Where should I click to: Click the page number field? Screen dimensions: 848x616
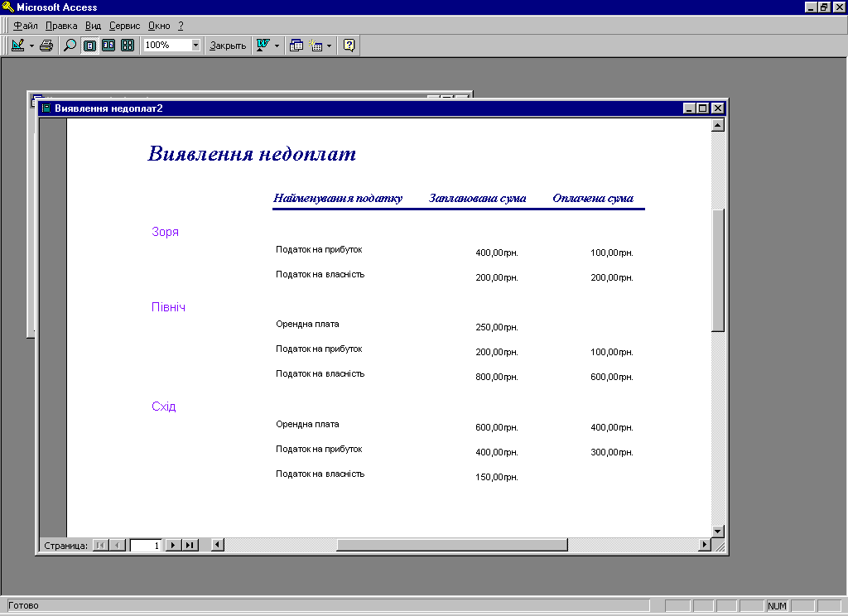pyautogui.click(x=146, y=545)
